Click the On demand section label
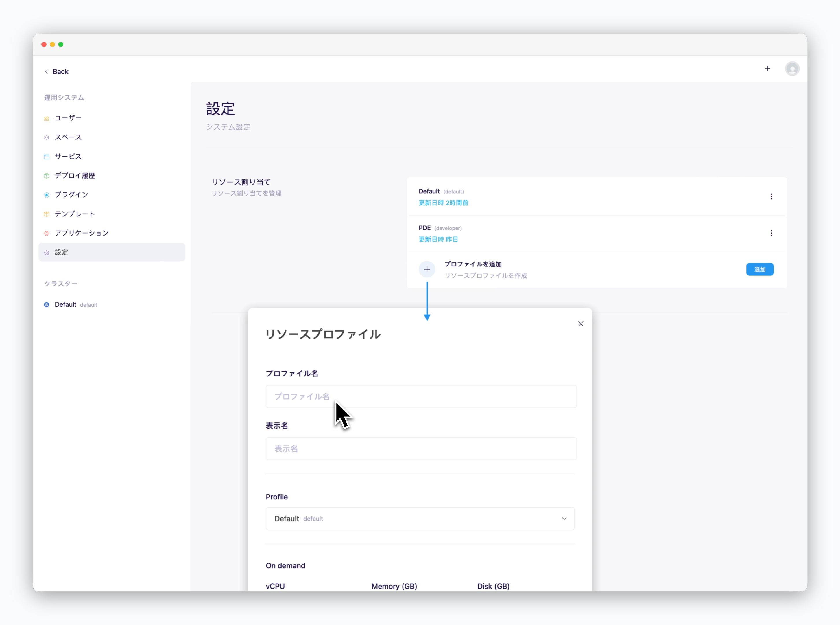840x625 pixels. click(x=285, y=566)
